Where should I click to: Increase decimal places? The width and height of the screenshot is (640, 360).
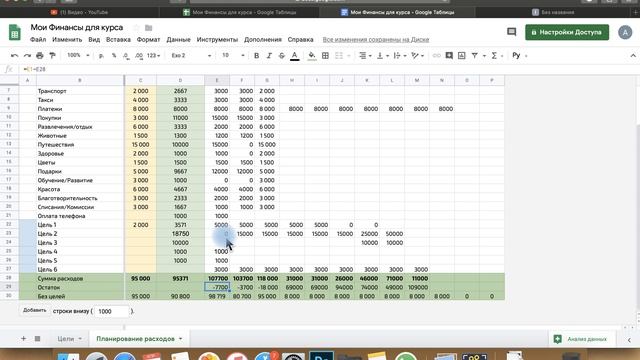pos(139,56)
